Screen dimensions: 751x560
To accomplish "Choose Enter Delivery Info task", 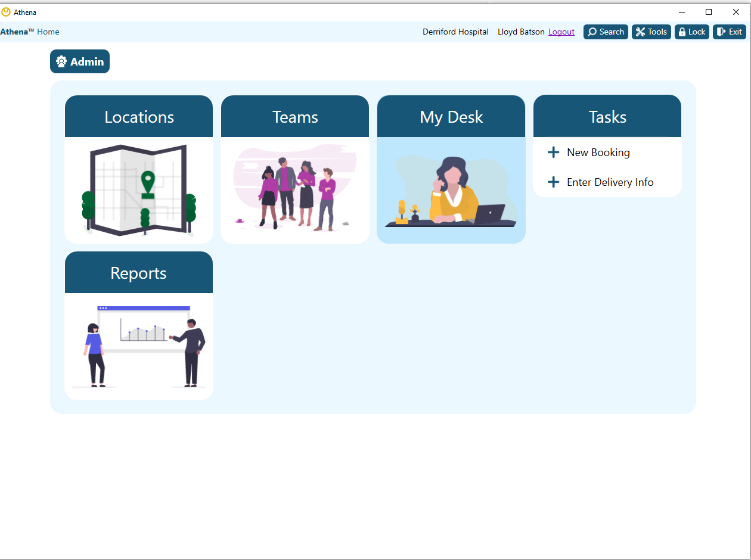I will [610, 182].
